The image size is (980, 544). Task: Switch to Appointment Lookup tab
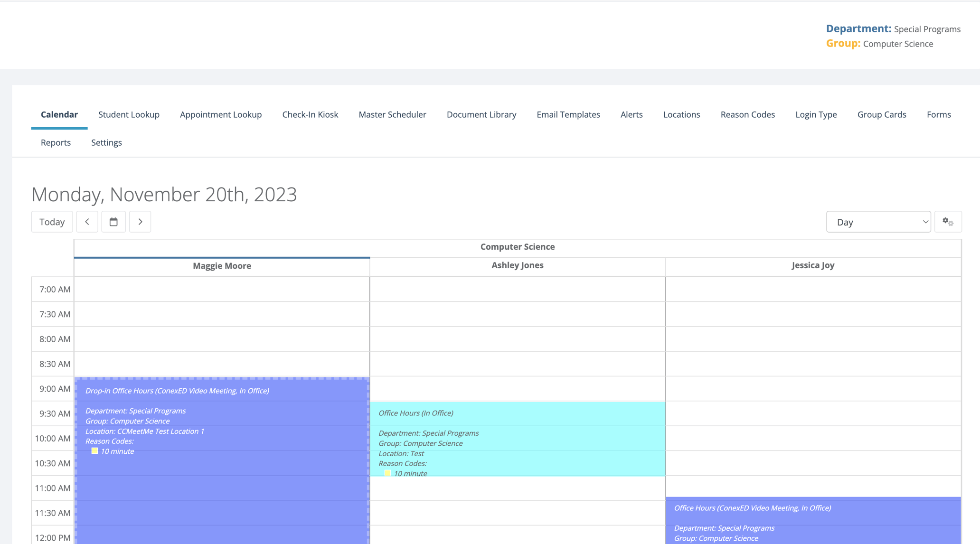click(220, 114)
